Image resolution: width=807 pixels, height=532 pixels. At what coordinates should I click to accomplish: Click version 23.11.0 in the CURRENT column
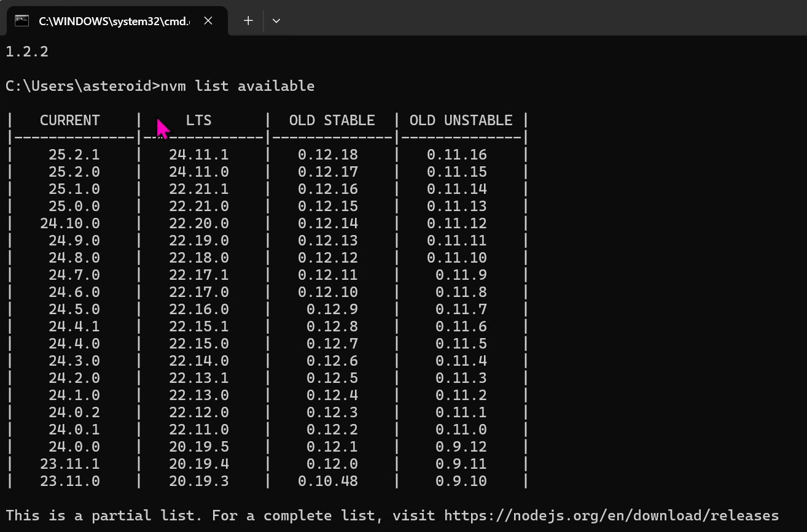(69, 481)
